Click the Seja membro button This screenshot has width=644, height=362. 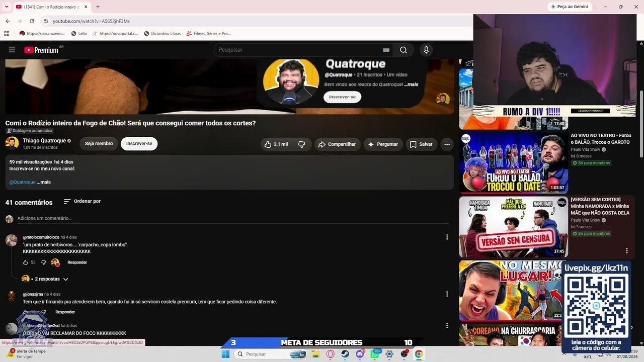(x=99, y=144)
